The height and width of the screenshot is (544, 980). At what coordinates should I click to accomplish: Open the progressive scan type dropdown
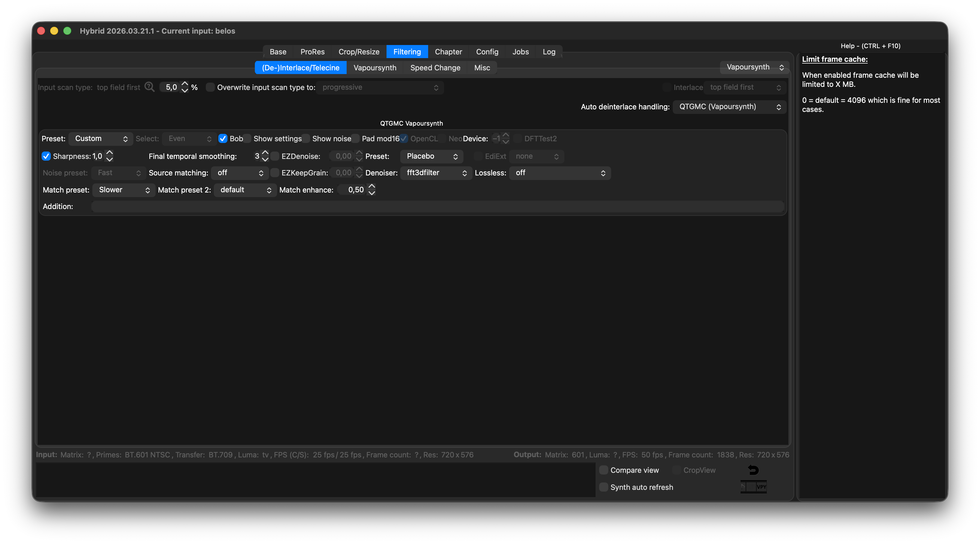coord(380,87)
